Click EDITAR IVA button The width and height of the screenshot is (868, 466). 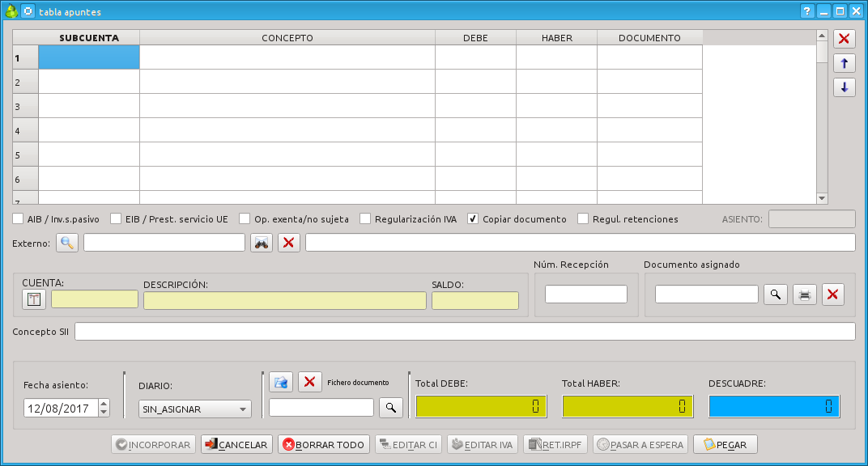pyautogui.click(x=483, y=444)
